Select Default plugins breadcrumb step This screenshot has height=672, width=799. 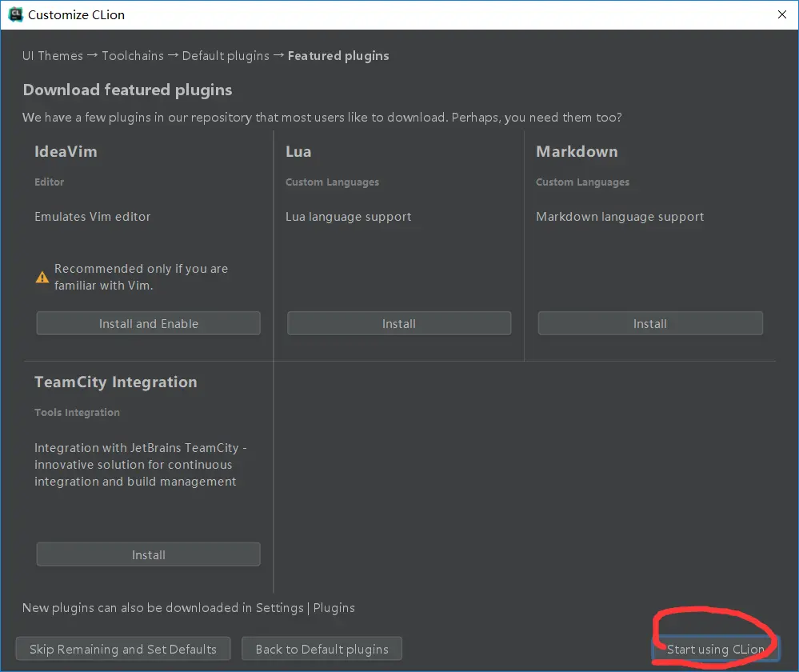point(226,55)
